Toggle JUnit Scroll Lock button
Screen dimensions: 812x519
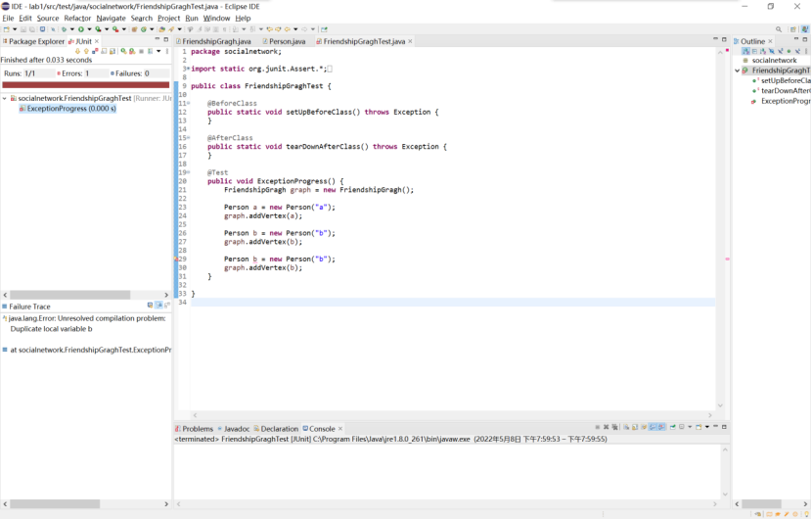113,51
